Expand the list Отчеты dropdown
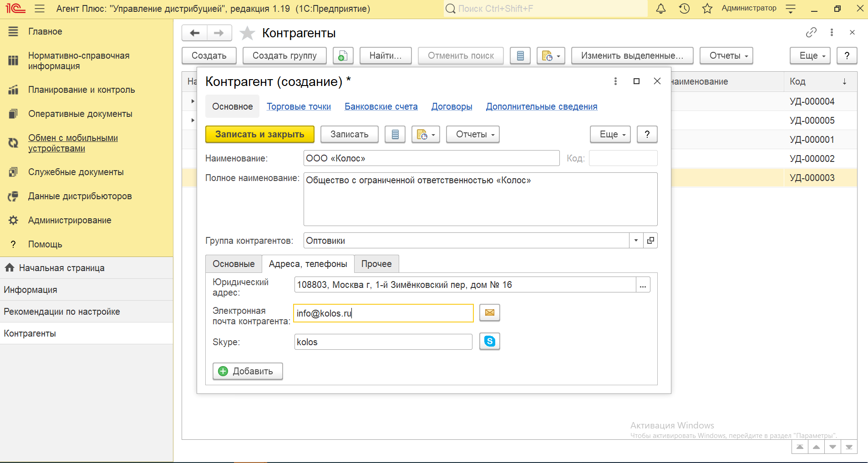 tap(726, 55)
